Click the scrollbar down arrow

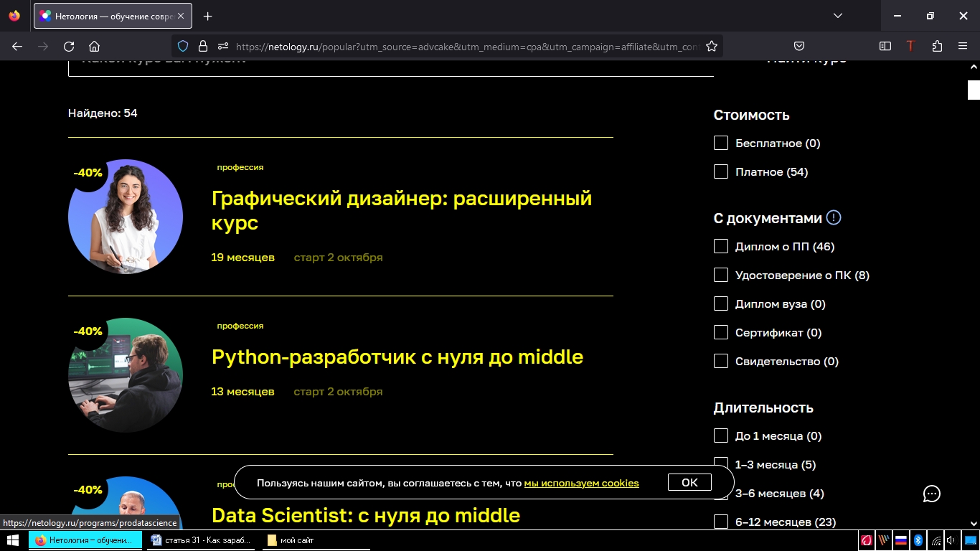pyautogui.click(x=974, y=524)
